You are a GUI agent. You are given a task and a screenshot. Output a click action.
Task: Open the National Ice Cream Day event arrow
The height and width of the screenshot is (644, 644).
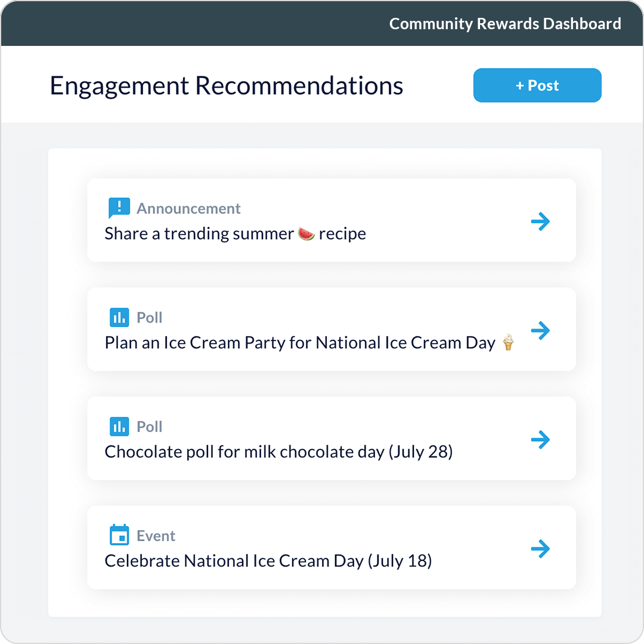click(x=540, y=549)
